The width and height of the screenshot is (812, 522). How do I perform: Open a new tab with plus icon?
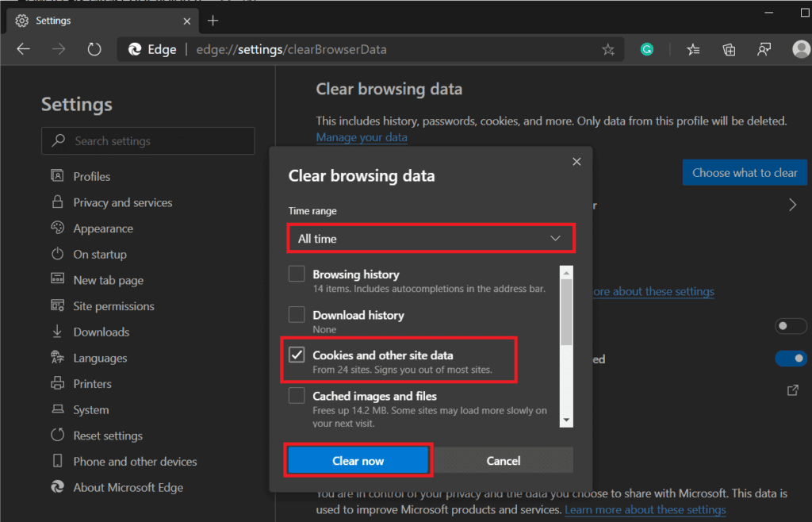point(213,20)
